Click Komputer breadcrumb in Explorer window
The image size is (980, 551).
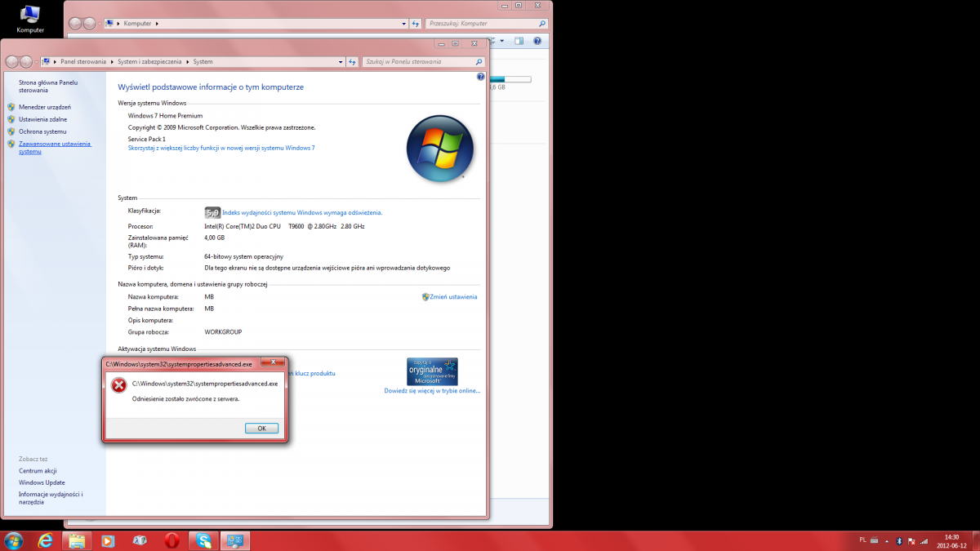pos(137,24)
